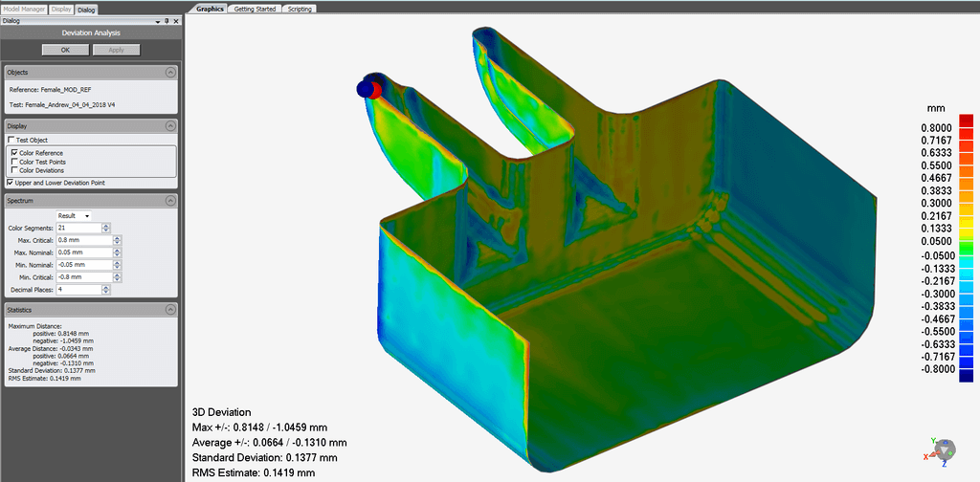Switch to the Model Manager tab
The width and height of the screenshot is (980, 482).
(24, 10)
